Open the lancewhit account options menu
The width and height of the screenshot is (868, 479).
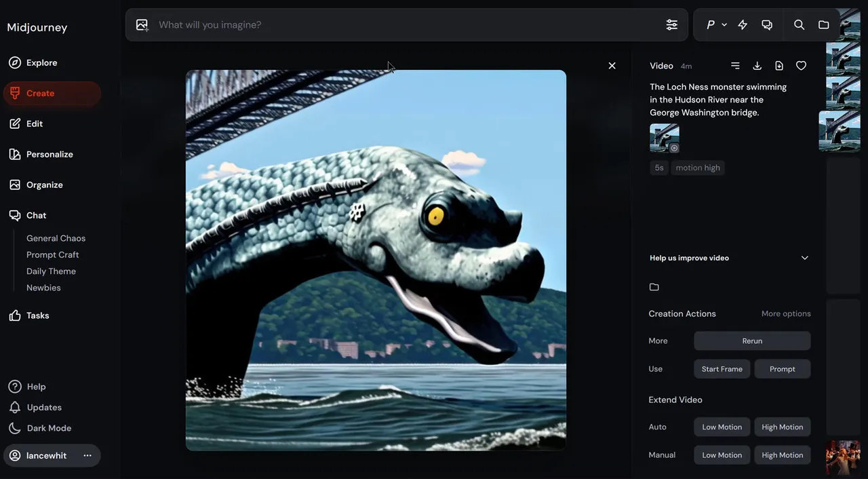(87, 456)
